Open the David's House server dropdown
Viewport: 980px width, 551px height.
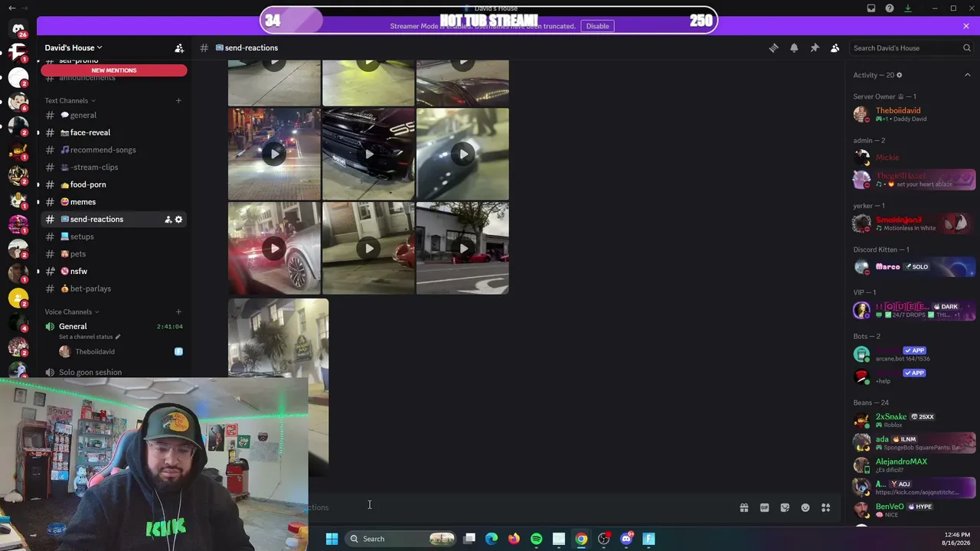(73, 47)
